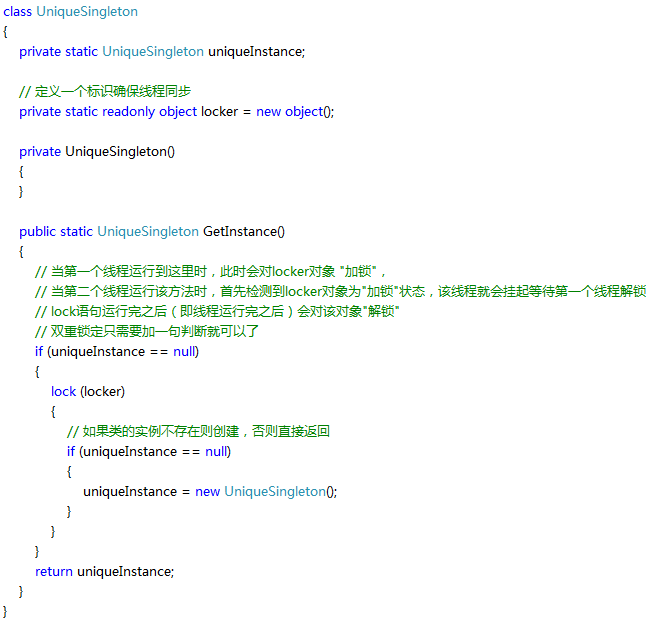Image resolution: width=652 pixels, height=622 pixels.
Task: Click the class name UniqueSingleton in the class declaration line
Action: 87,12
